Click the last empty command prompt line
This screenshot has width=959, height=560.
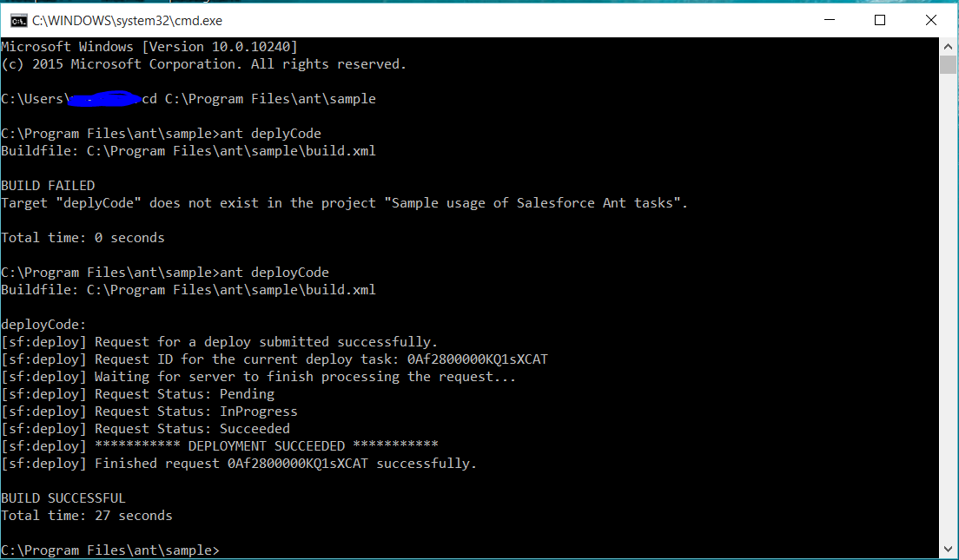110,550
